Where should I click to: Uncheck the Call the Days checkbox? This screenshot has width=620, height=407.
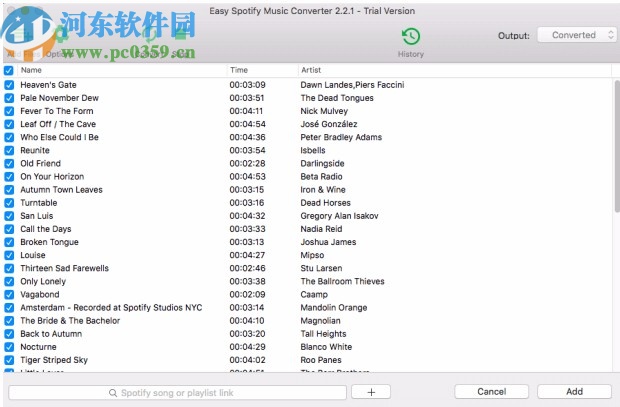point(9,229)
